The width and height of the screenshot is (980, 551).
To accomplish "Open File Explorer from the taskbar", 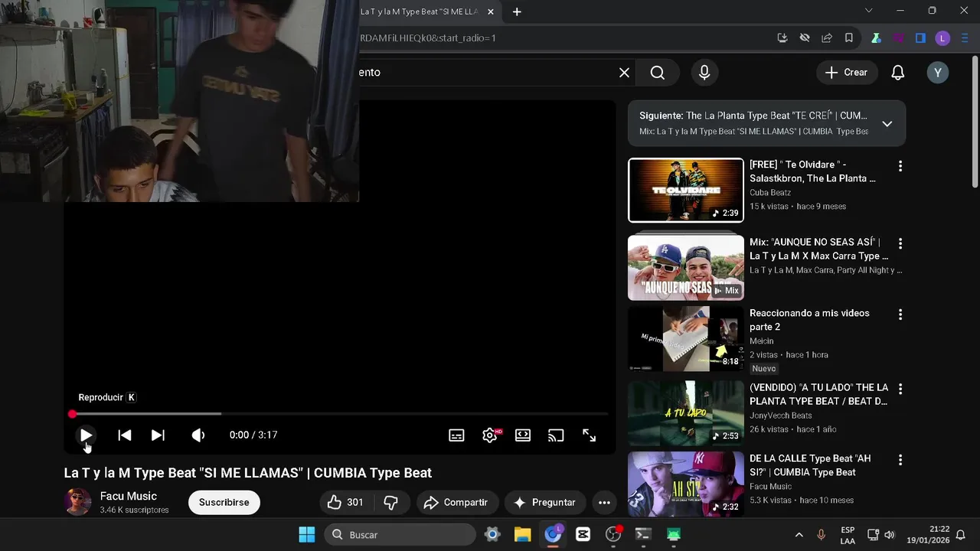I will pos(522,534).
